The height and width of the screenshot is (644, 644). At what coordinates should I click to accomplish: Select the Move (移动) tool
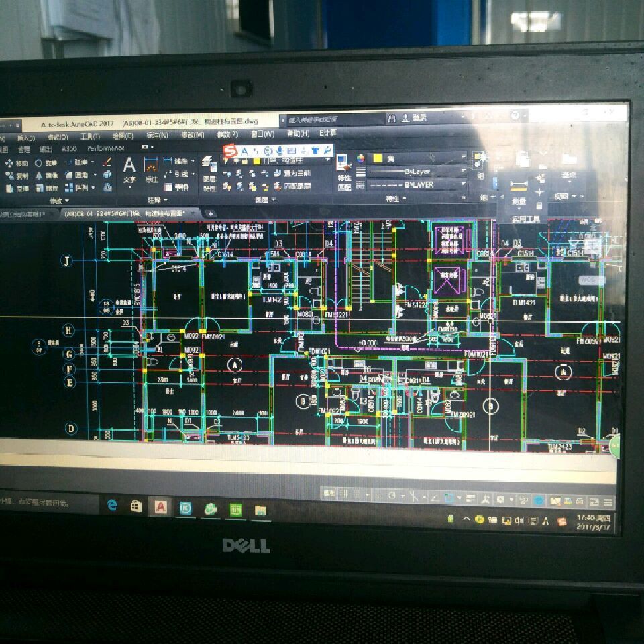click(16, 163)
